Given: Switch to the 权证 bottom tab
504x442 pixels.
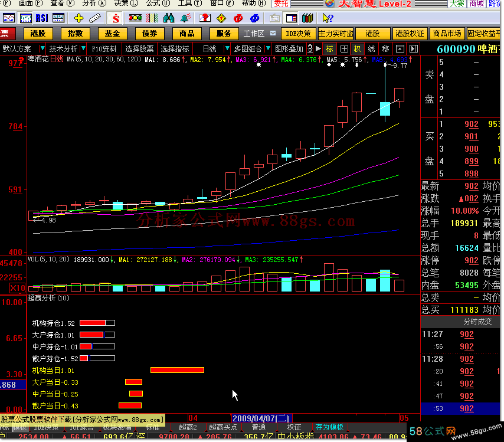Looking at the screenshot, I should (294, 427).
